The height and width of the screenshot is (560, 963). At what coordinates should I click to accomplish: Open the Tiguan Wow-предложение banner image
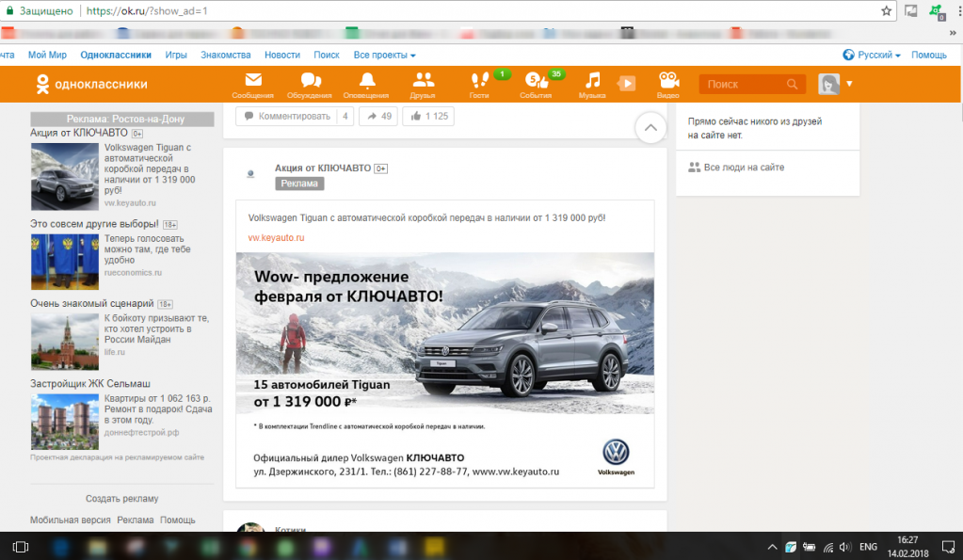444,370
